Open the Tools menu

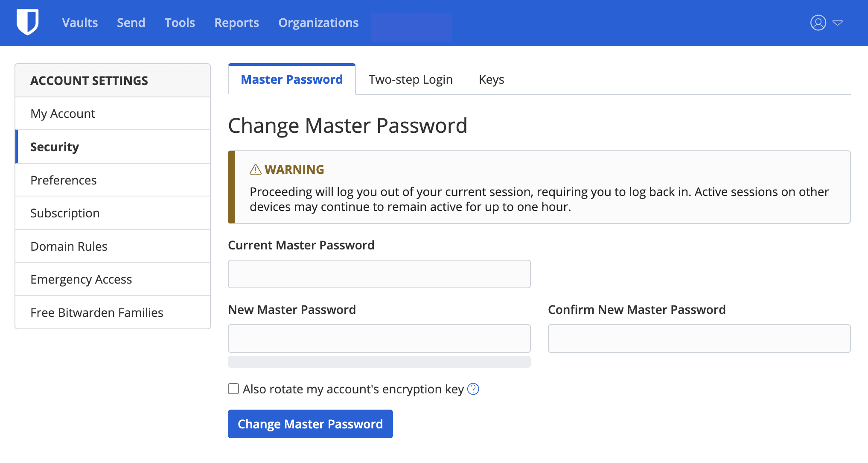tap(179, 23)
